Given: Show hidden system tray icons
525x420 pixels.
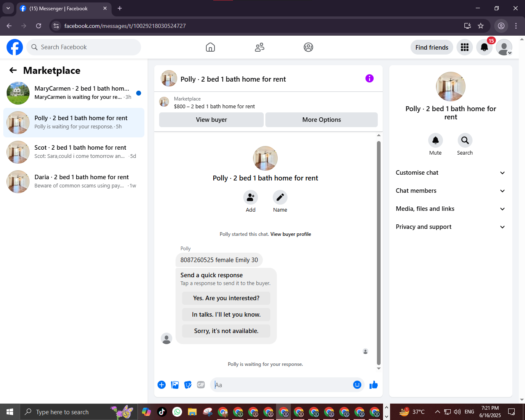Looking at the screenshot, I should click(x=437, y=412).
